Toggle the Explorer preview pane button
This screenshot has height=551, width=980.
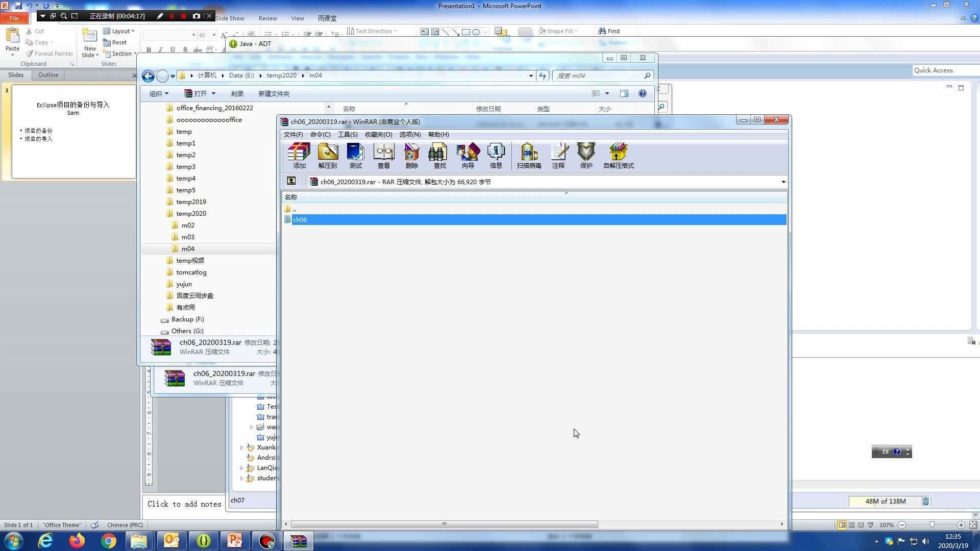(624, 93)
